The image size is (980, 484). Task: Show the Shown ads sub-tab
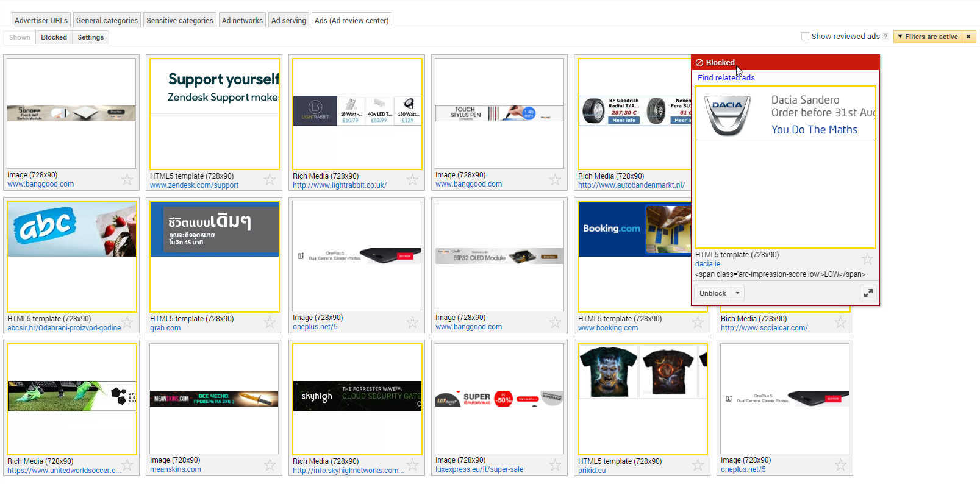tap(20, 37)
